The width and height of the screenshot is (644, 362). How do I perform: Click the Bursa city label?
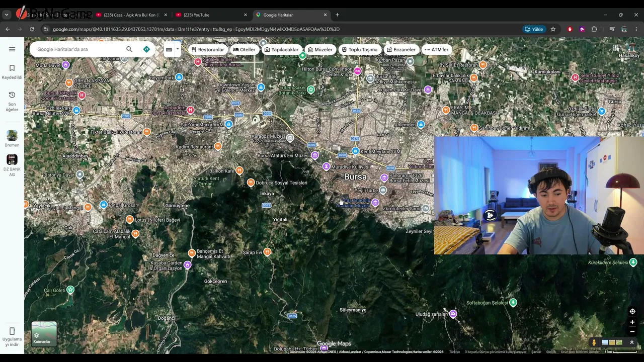point(355,177)
